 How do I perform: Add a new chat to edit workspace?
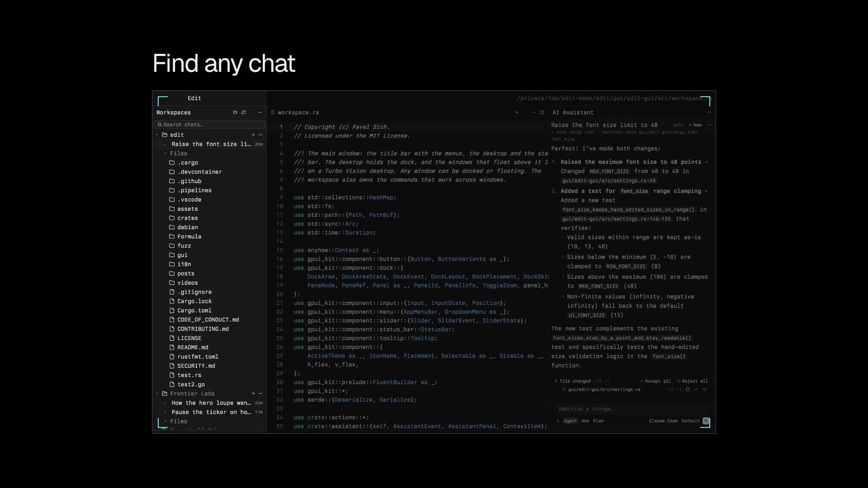[x=253, y=135]
